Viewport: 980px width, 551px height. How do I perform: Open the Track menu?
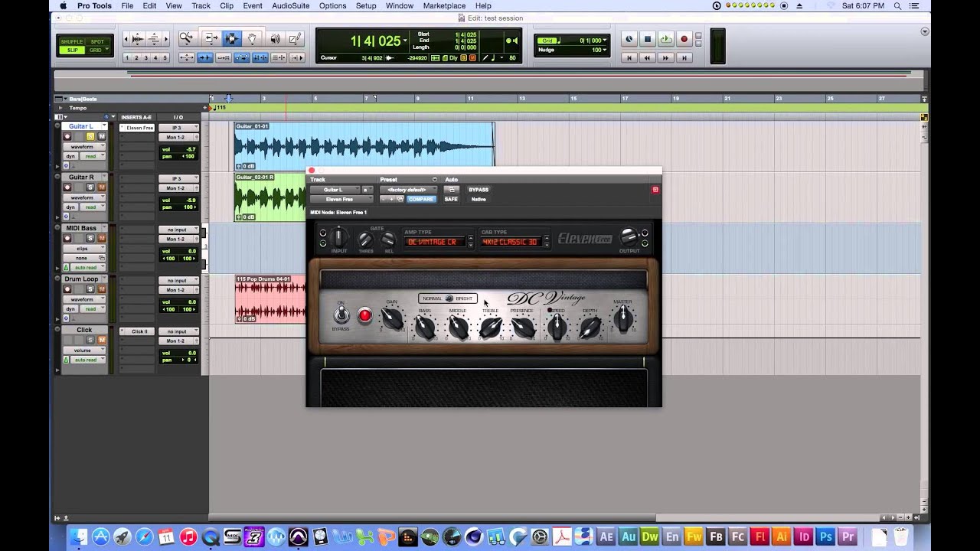[x=201, y=5]
